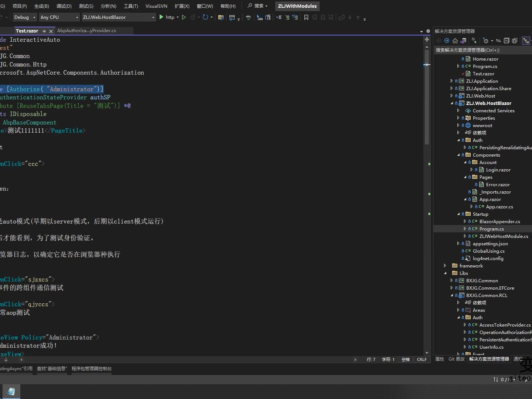The image size is (532, 399).
Task: Expand the BXJG.Common.EFCore project
Action: [x=452, y=288]
